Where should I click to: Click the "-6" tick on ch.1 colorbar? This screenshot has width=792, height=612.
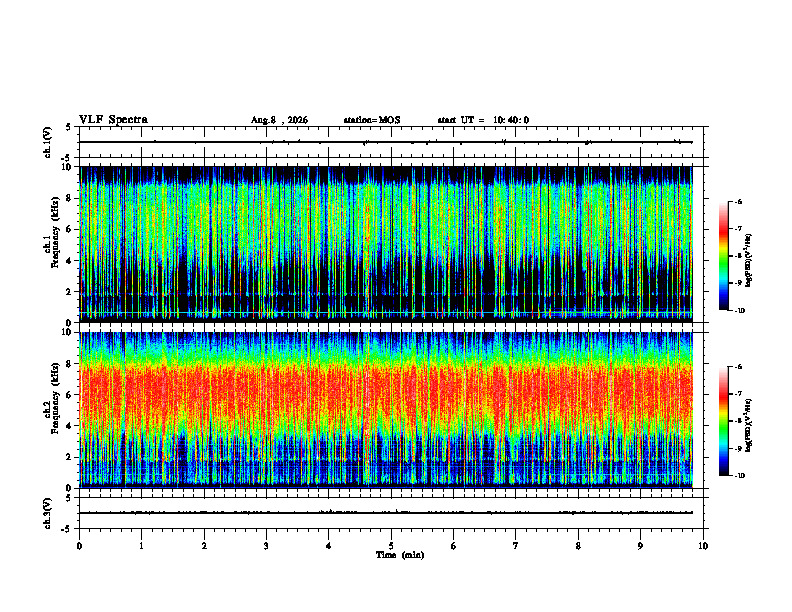click(738, 201)
